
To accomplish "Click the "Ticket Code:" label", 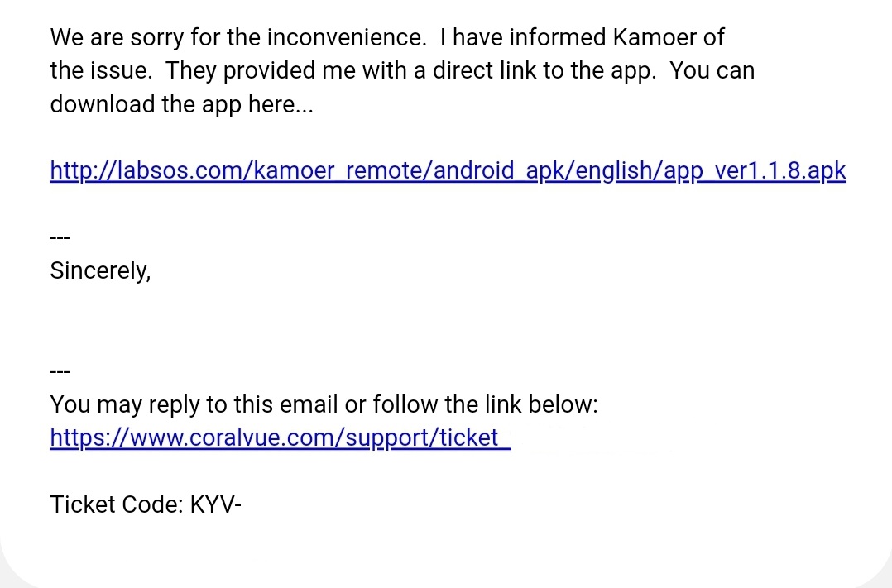I will (x=117, y=504).
